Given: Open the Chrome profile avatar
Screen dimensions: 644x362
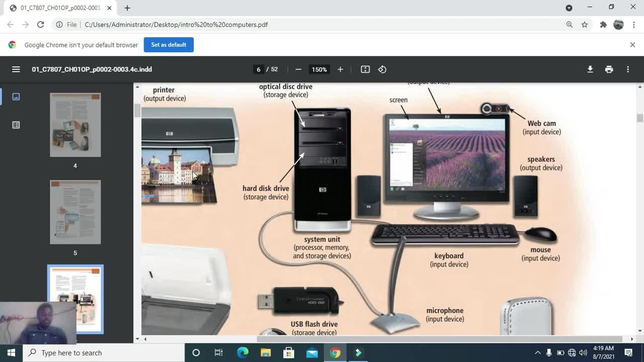Looking at the screenshot, I should coord(619,25).
